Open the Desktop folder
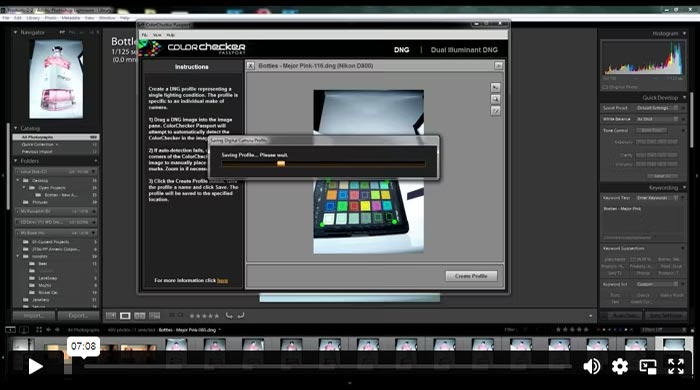Viewport: 700px width, 390px height. (40, 181)
